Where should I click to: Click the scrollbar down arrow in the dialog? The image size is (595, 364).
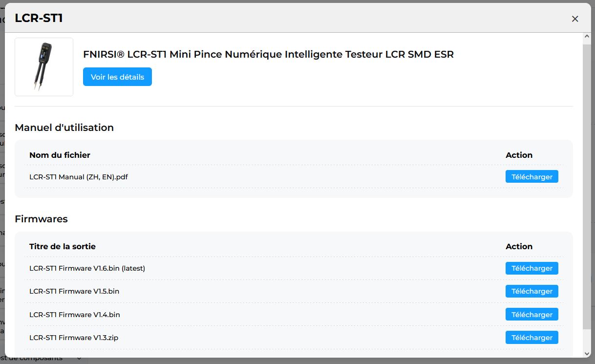(587, 353)
